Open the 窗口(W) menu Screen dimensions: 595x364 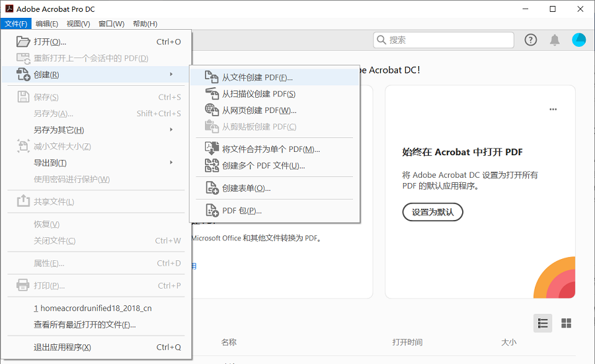tap(111, 24)
